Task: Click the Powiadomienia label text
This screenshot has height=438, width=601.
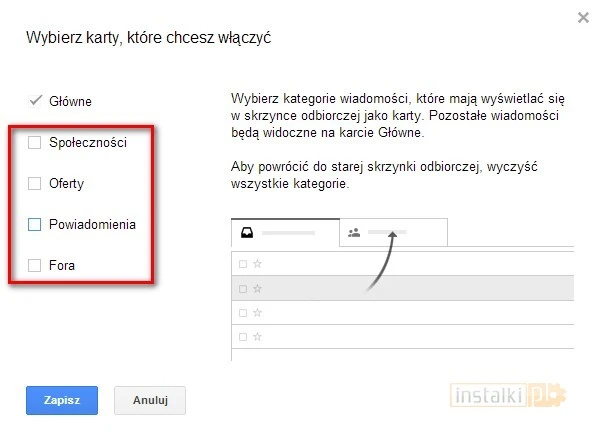Action: [x=92, y=225]
